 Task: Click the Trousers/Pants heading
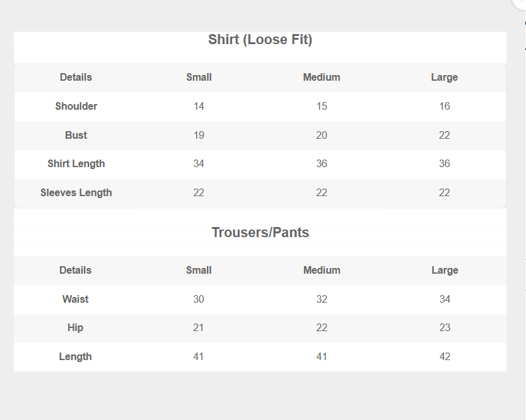(x=260, y=232)
